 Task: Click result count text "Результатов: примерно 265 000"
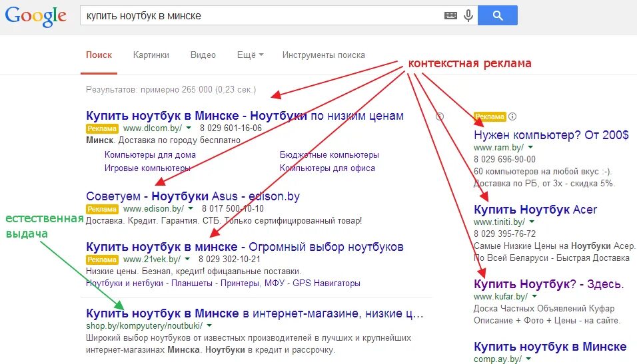point(149,89)
